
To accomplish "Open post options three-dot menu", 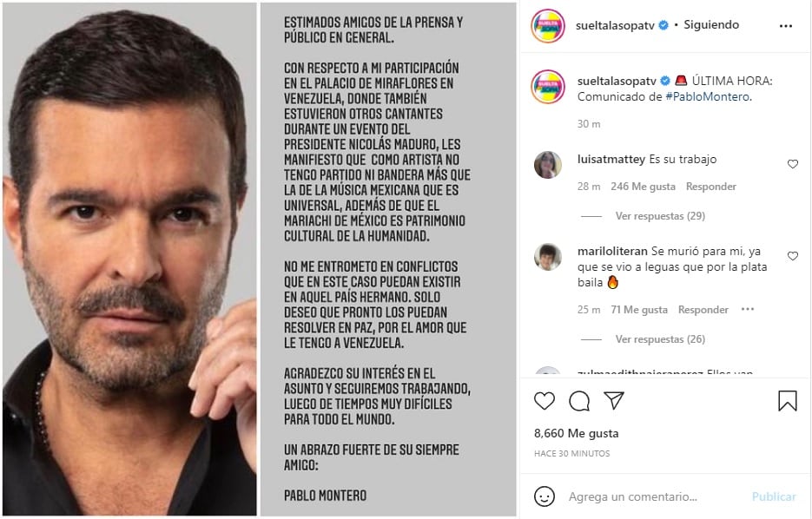I will 786,26.
